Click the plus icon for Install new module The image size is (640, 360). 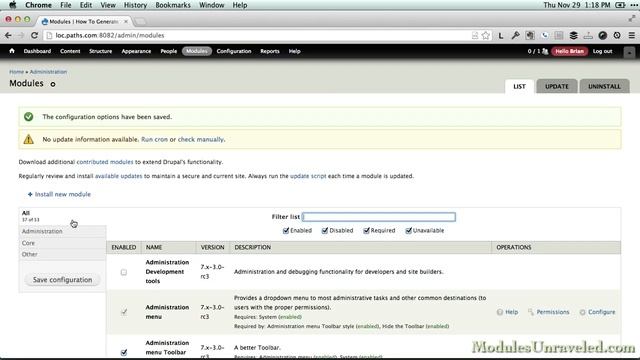30,194
